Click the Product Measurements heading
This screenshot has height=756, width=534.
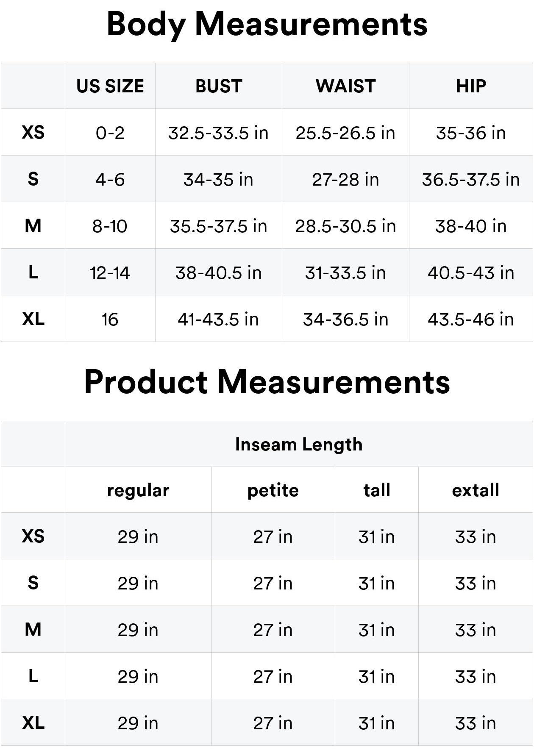click(x=267, y=382)
